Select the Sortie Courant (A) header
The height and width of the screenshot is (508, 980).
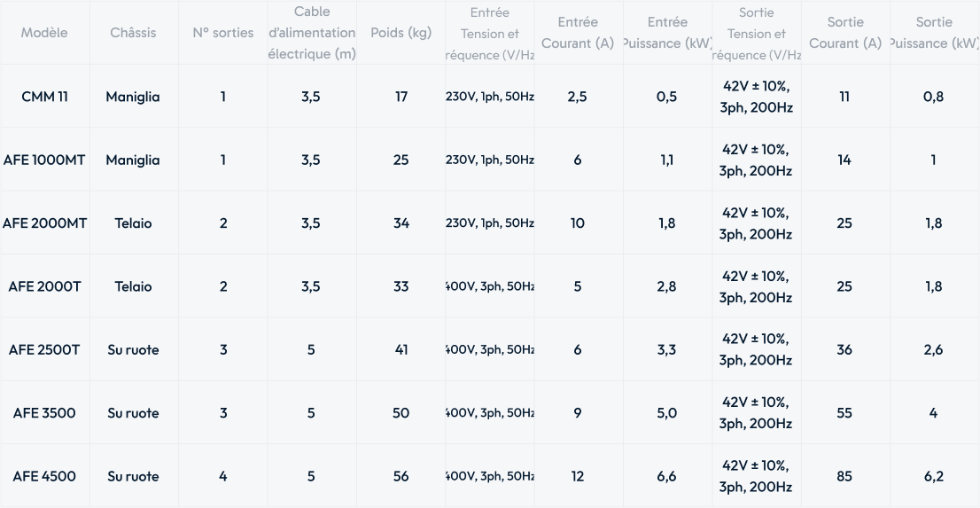coord(845,33)
